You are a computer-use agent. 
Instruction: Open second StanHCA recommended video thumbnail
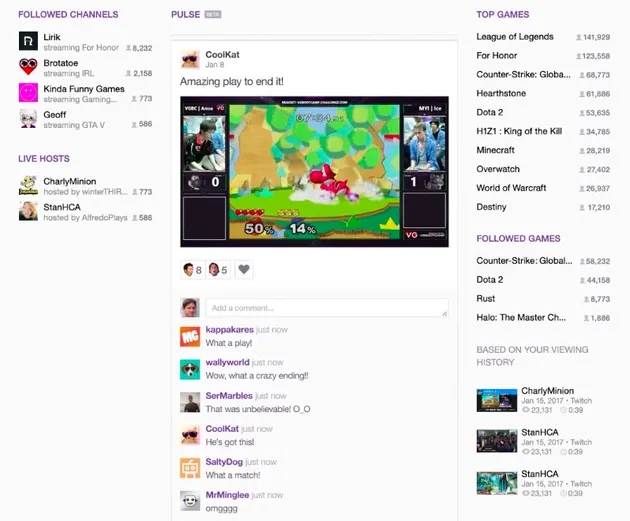point(497,483)
